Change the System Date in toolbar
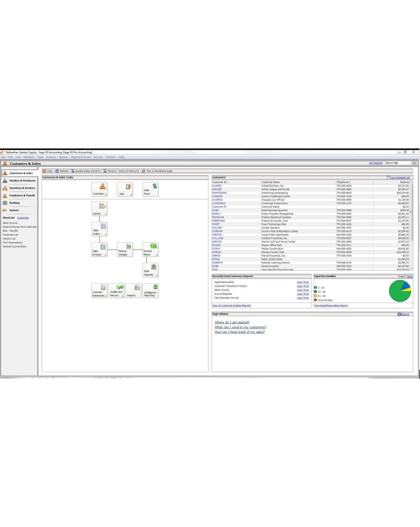Viewport: 420px width, 527px height. tap(86, 171)
